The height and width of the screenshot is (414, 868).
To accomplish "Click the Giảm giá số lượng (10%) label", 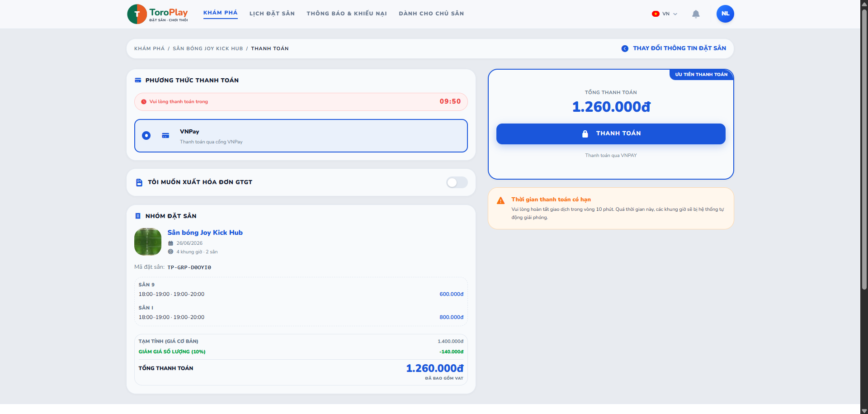I will point(172,352).
